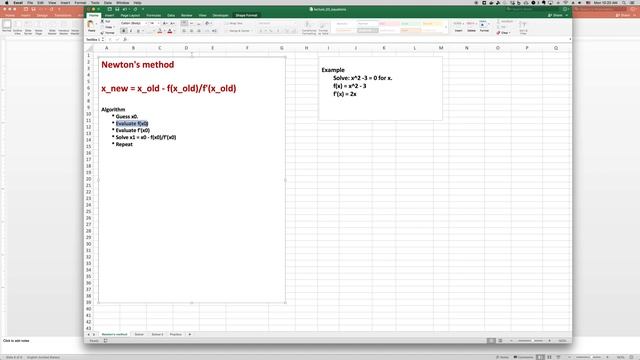Click the Excel zoom slider in status bar
The width and height of the screenshot is (640, 360).
click(x=530, y=340)
